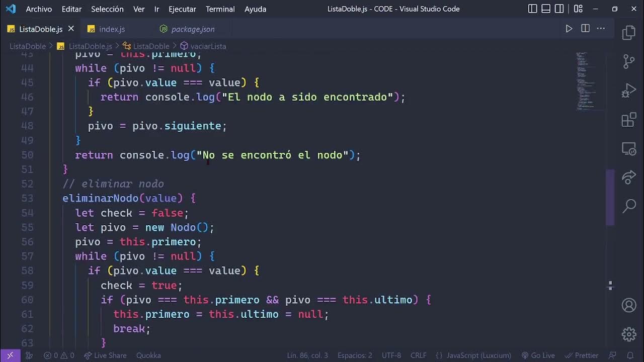Click the "El nodo a sido encontrado" string
Viewport: 644px width, 362px height.
point(307,97)
